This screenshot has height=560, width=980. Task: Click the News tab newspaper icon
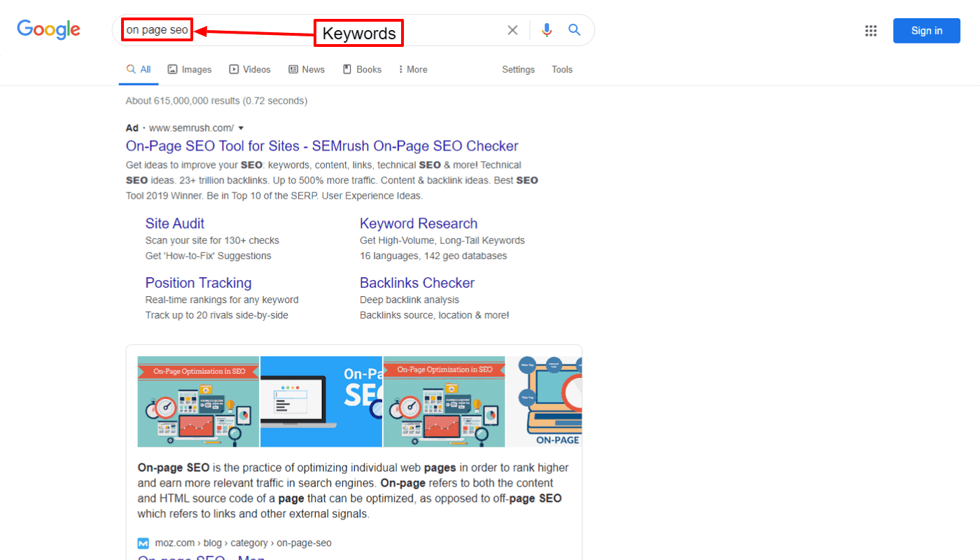(x=293, y=69)
